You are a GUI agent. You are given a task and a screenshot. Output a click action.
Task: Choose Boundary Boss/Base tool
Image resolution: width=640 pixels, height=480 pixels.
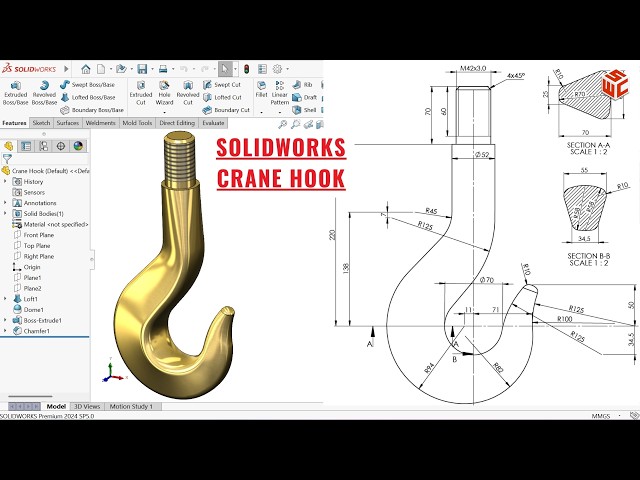tap(92, 110)
